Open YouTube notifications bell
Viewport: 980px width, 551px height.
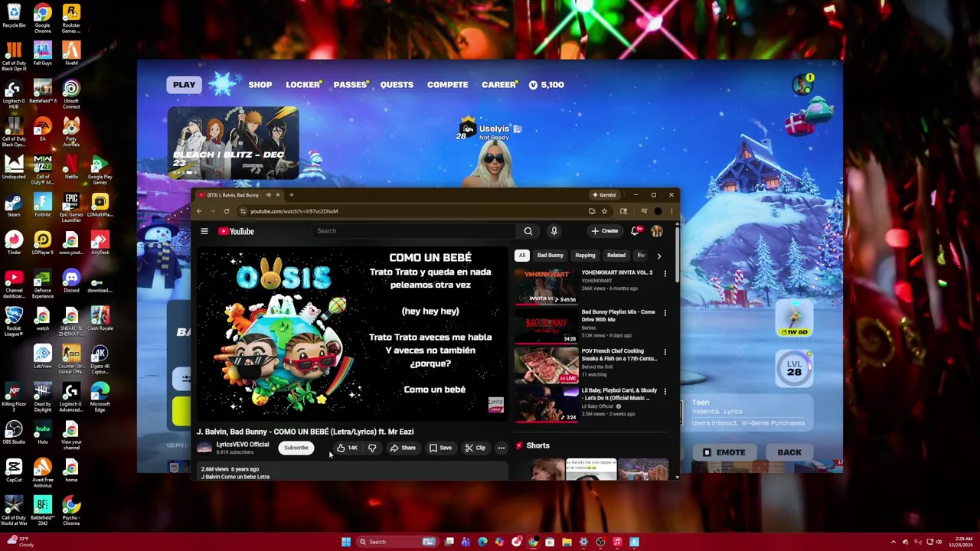pos(635,231)
